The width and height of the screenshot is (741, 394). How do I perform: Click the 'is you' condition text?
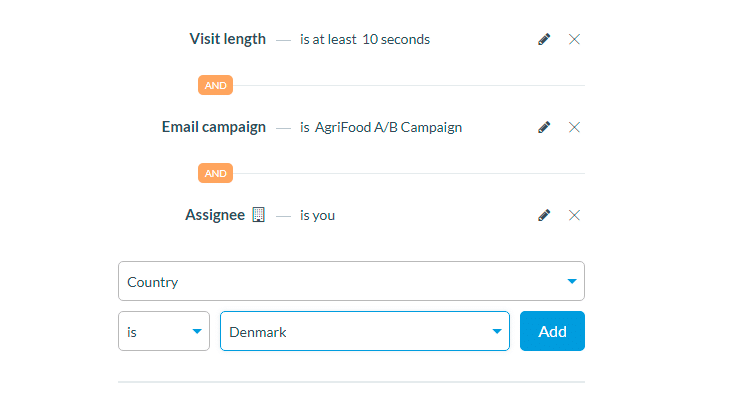point(317,215)
